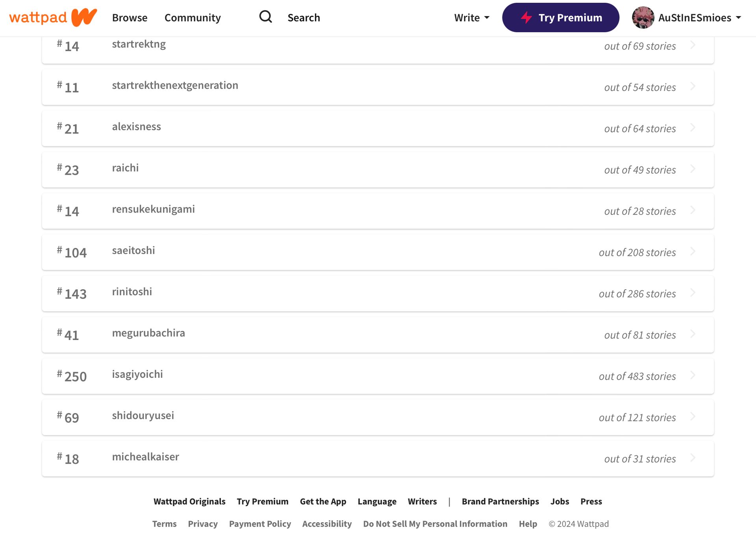Screen dimensions: 756x538
Task: Open the Browse menu
Action: tap(130, 18)
